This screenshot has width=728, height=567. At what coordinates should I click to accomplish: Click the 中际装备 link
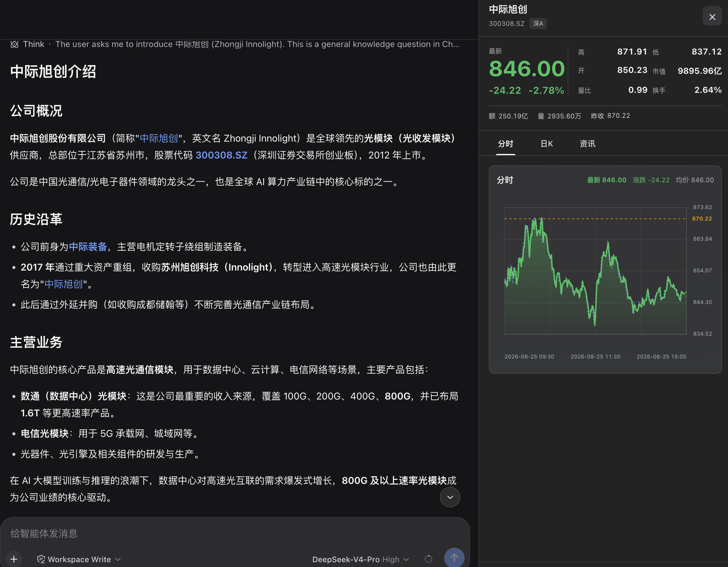88,247
